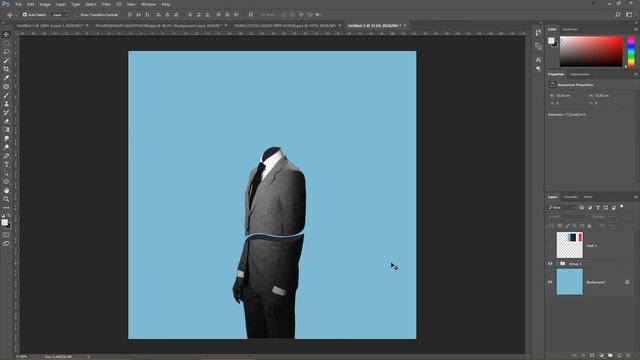The width and height of the screenshot is (640, 360).
Task: Switch to the Swatches tab
Action: point(570,29)
